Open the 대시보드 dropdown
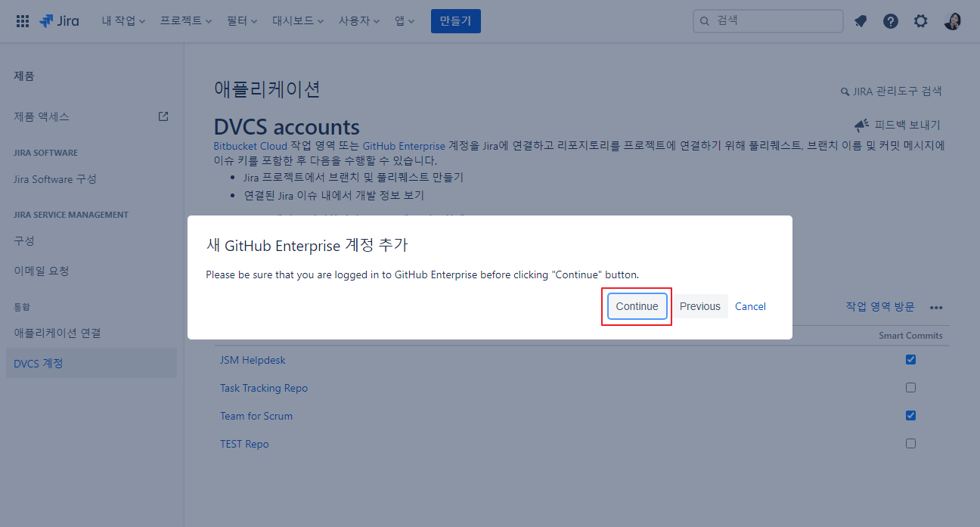 (298, 21)
